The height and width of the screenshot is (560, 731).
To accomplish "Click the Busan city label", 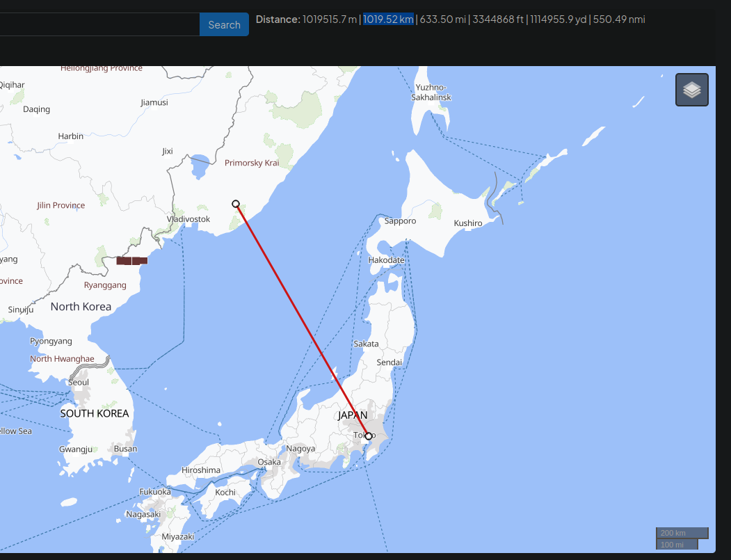I will tap(125, 449).
